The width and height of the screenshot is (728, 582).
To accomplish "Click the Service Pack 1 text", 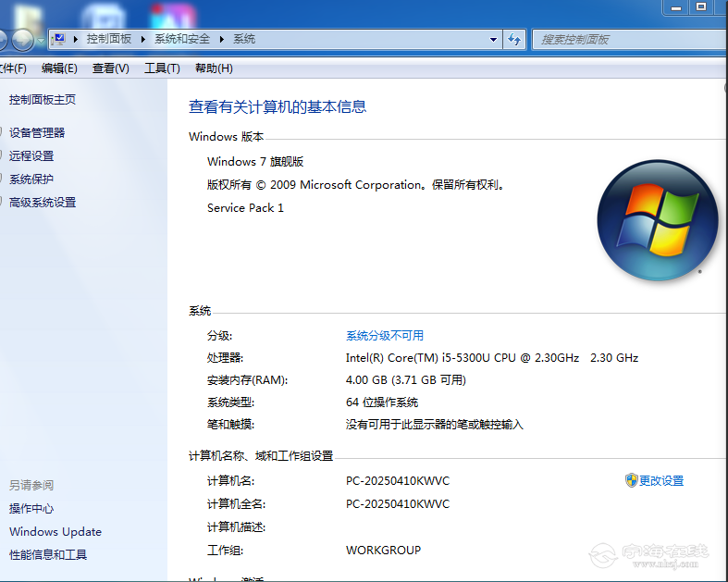I will [x=245, y=208].
